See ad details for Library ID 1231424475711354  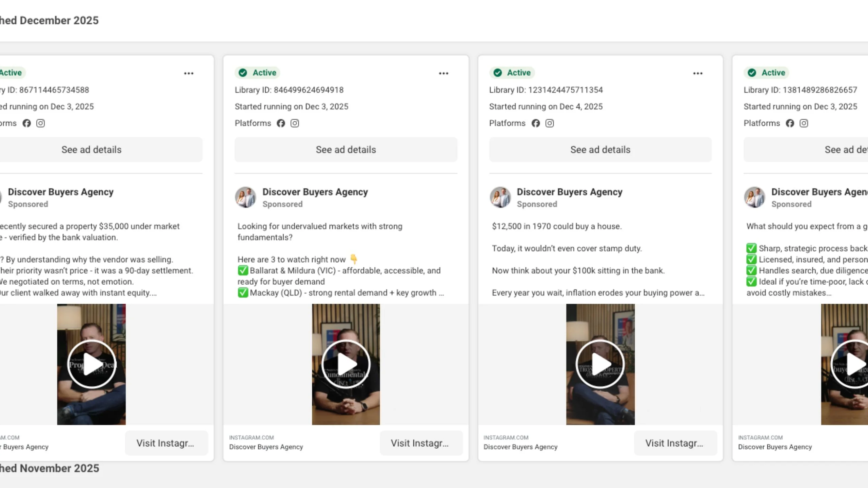[x=600, y=149]
